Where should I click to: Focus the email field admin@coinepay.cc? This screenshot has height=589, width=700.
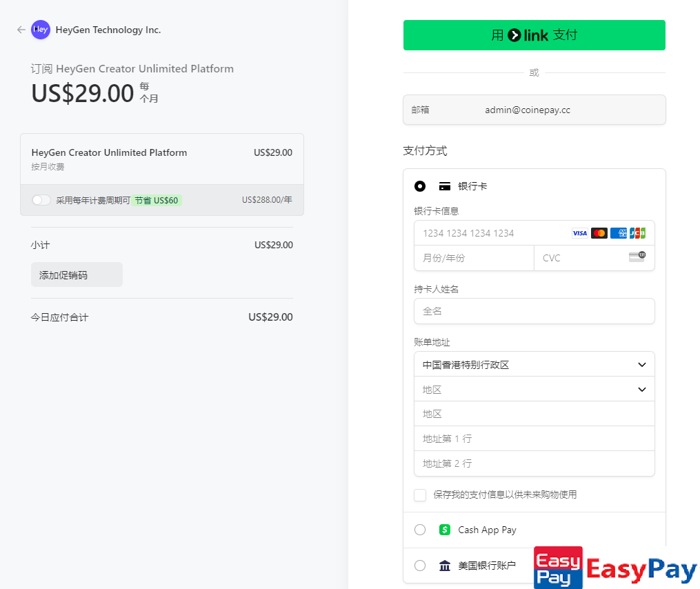(534, 110)
